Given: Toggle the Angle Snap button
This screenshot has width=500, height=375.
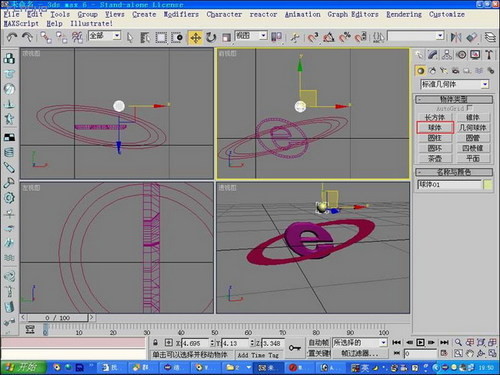Looking at the screenshot, I should click(329, 37).
